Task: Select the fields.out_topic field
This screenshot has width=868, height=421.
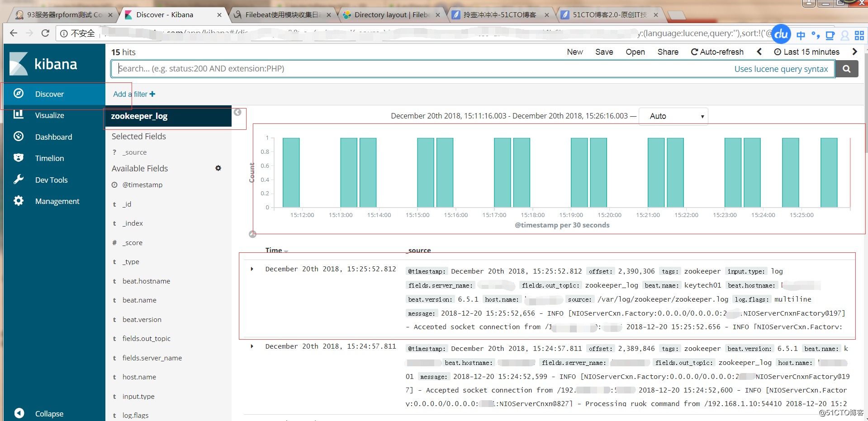Action: 147,339
